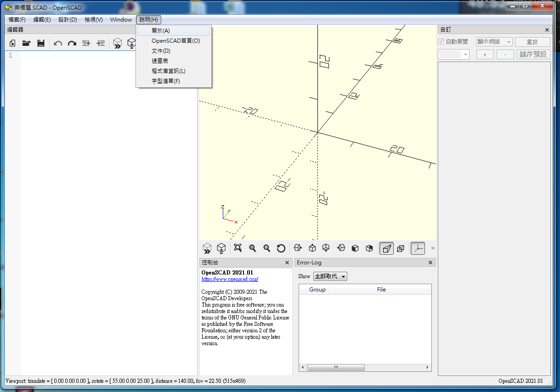The height and width of the screenshot is (392, 560).
Task: Save the file using floppy disk icon
Action: point(41,43)
